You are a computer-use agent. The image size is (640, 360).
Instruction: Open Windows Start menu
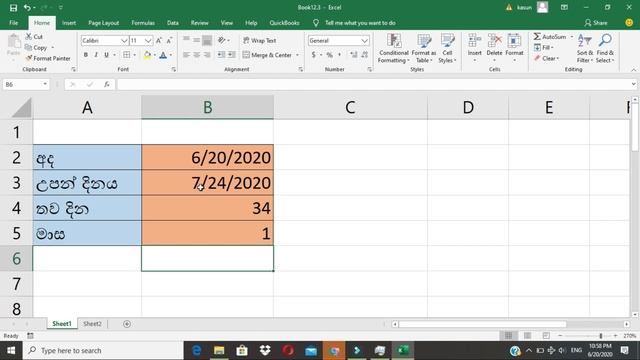tap(11, 350)
